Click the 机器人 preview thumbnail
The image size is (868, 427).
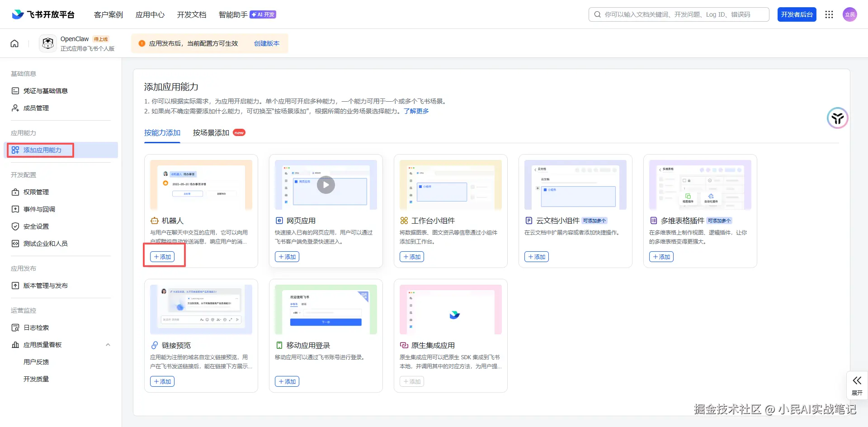(201, 185)
